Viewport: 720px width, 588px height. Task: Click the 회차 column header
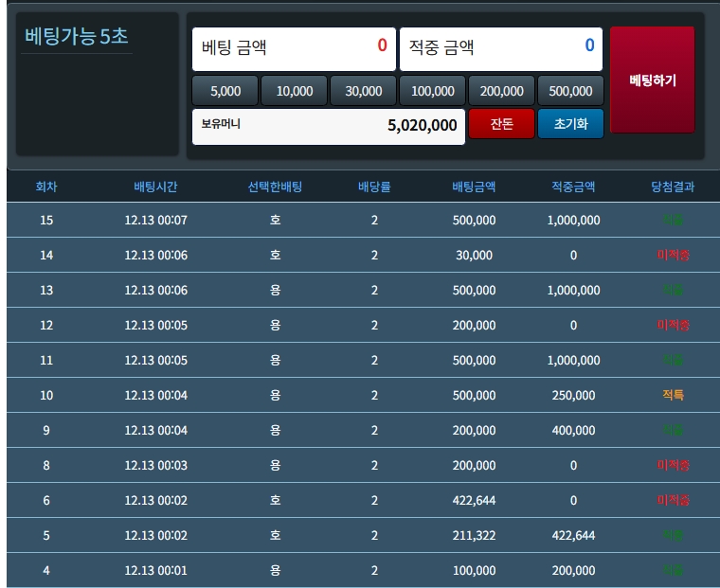46,187
